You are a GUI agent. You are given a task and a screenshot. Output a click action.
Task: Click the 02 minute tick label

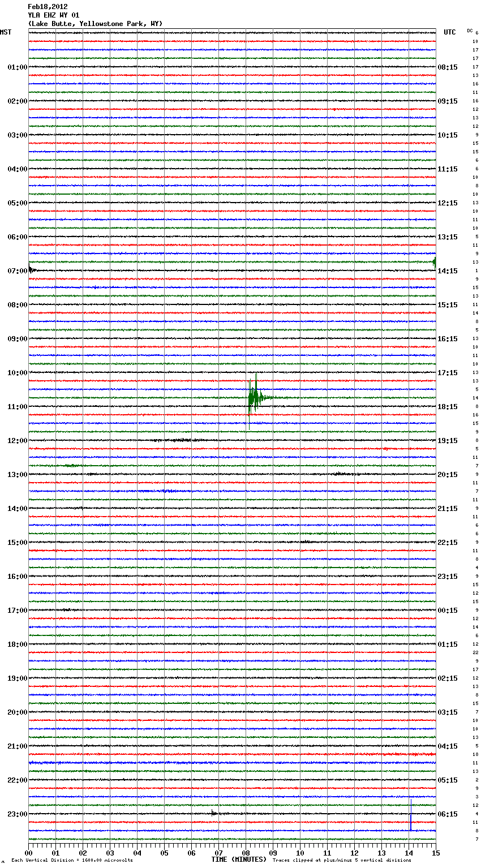click(83, 853)
